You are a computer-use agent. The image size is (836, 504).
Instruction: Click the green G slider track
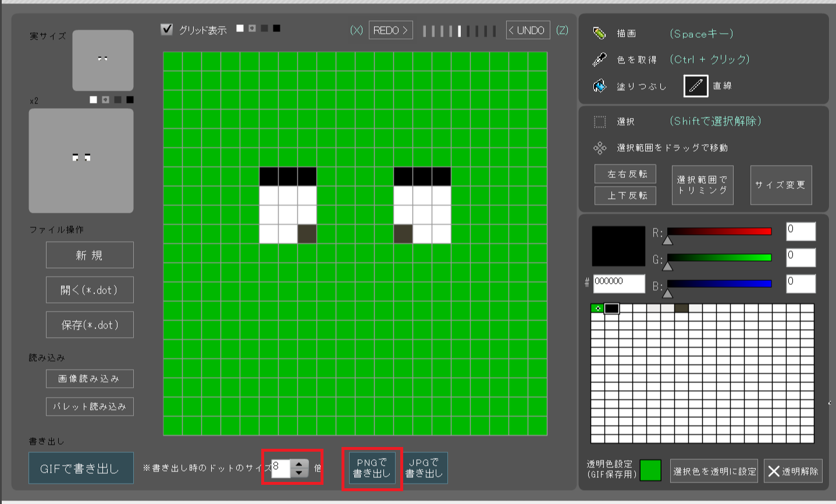(719, 258)
